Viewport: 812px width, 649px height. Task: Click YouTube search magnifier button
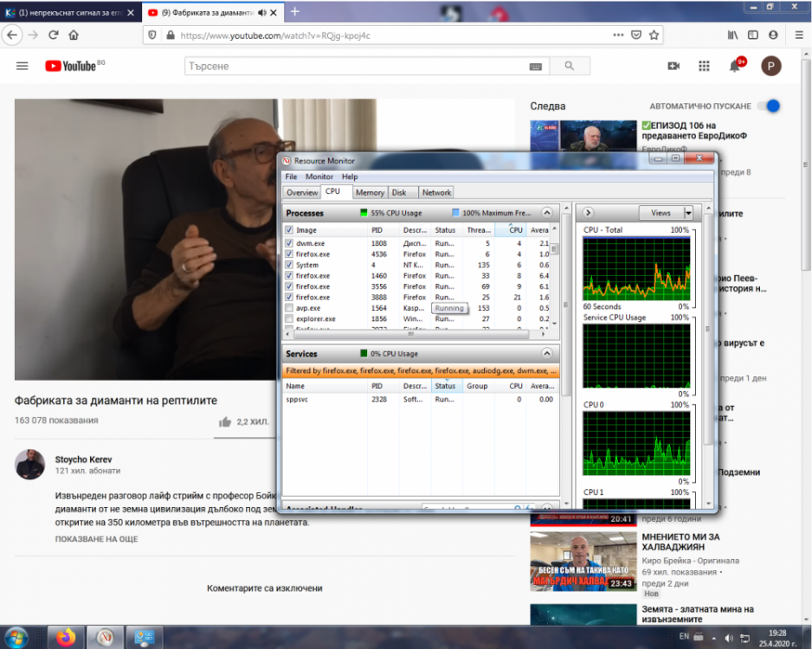(569, 66)
